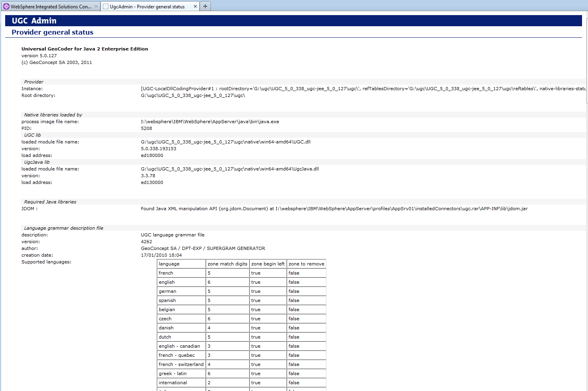Click the Provider section header
The width and height of the screenshot is (588, 391).
pos(34,82)
